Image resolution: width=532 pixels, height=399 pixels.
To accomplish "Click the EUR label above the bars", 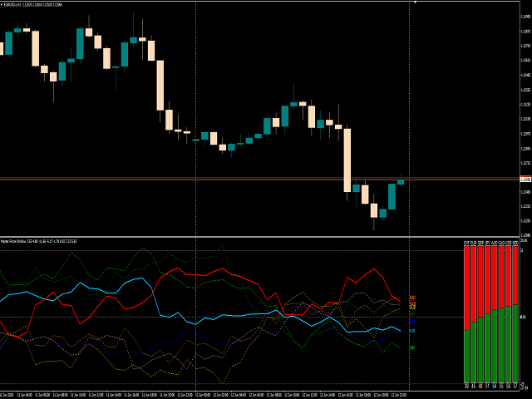I will click(474, 243).
